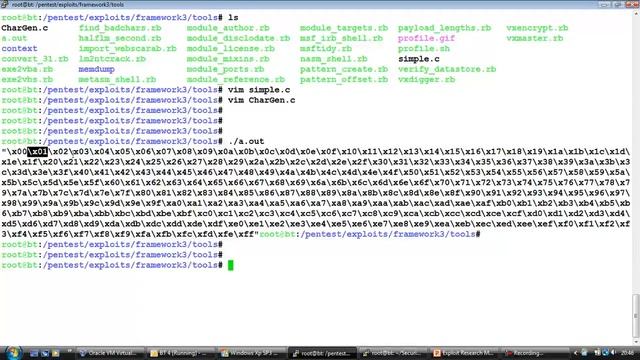
Task: Click the PuTTY icon in the title bar
Action: pos(4,4)
